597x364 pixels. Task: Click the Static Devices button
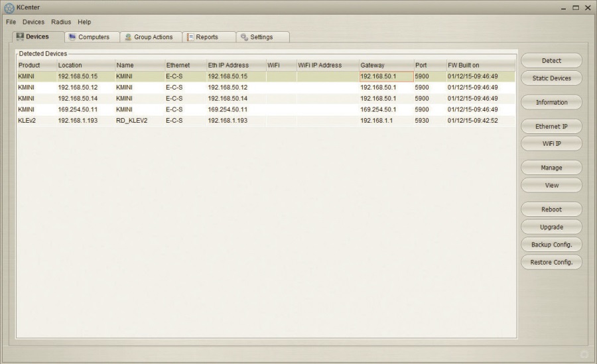[x=551, y=78]
